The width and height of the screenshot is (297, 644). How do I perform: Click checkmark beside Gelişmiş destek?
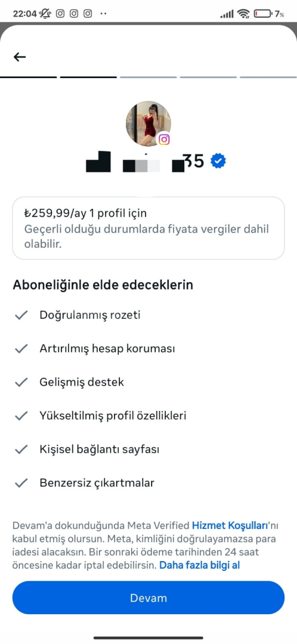click(x=21, y=382)
